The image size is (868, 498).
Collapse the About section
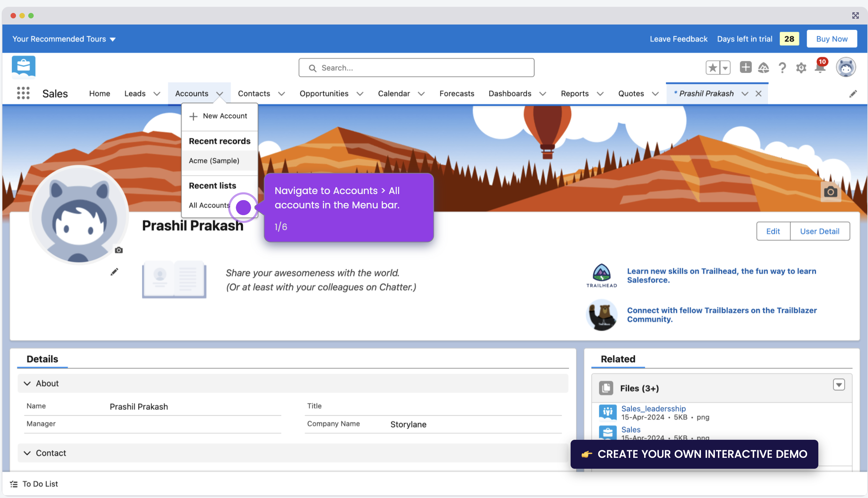point(27,383)
